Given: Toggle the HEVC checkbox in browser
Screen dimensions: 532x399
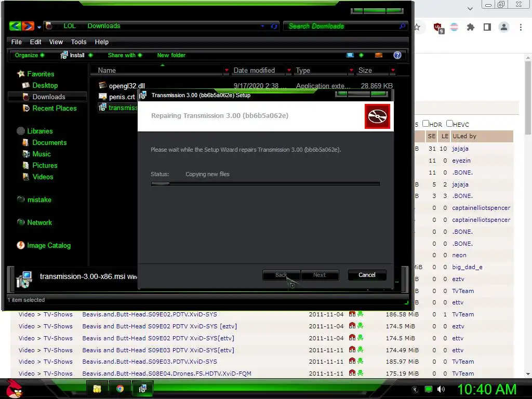Looking at the screenshot, I should tap(449, 124).
